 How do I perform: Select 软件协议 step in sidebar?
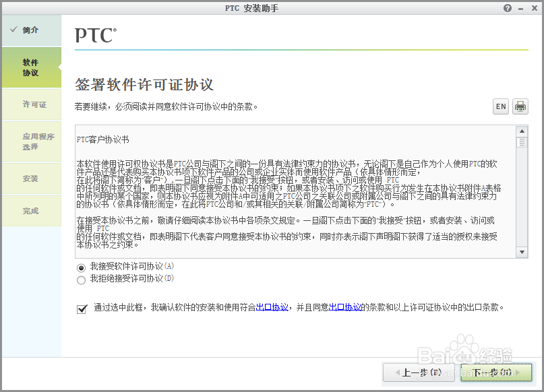pos(32,67)
